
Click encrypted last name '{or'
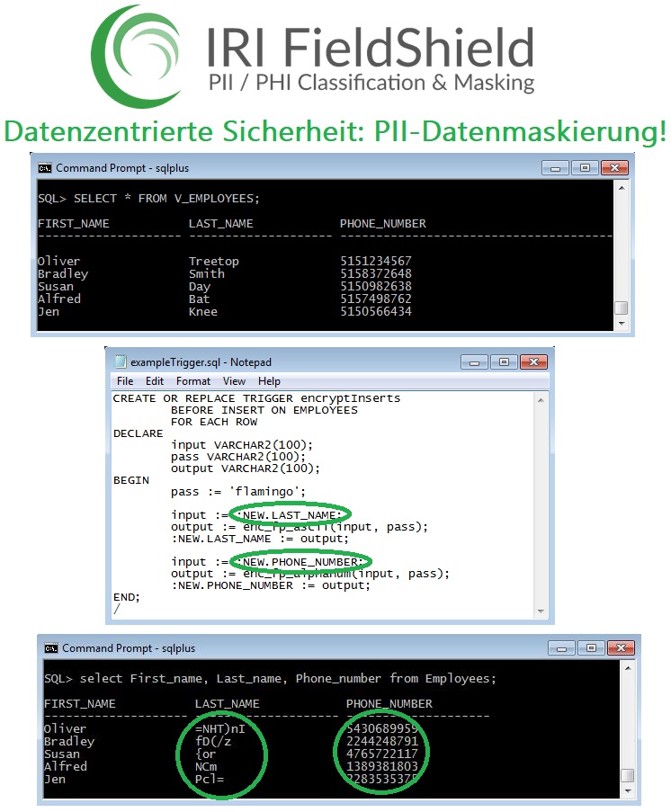[x=206, y=754]
